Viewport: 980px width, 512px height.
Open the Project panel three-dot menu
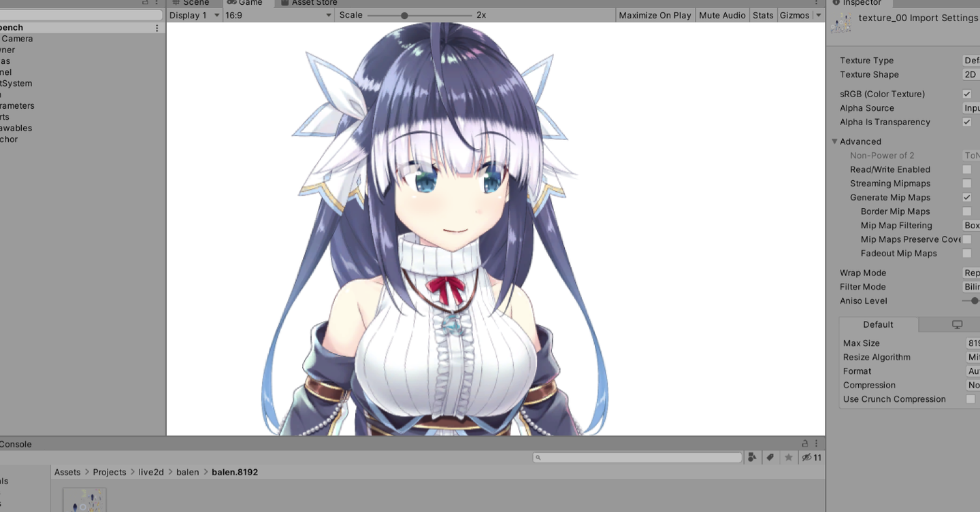pos(817,443)
